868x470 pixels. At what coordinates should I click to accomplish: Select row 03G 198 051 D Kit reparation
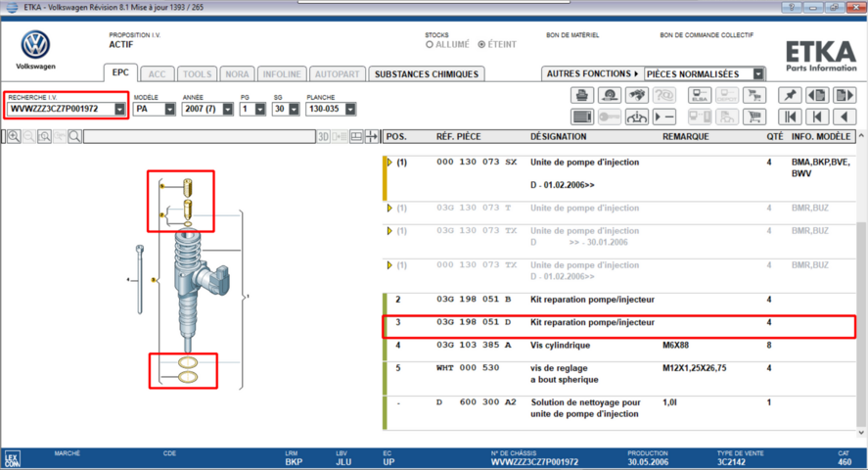(x=618, y=327)
